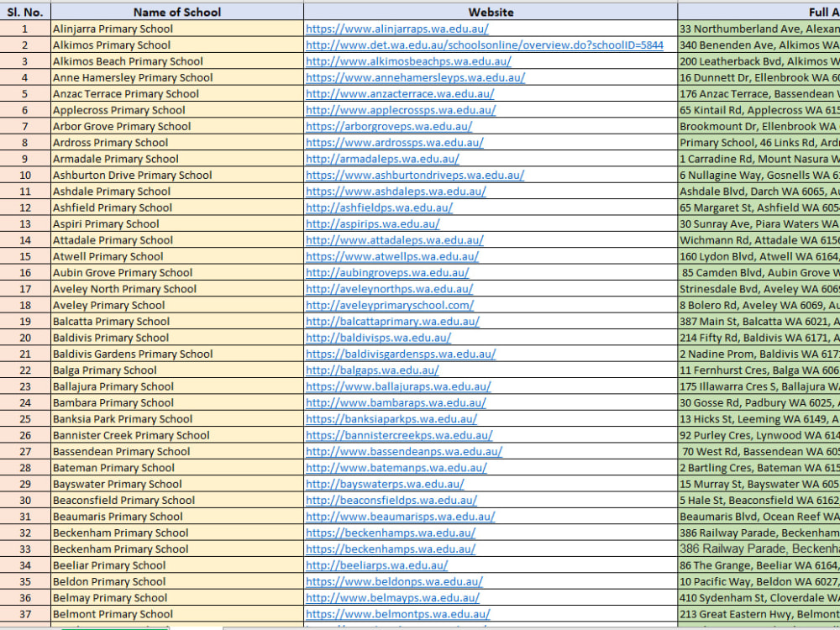Open the alkimosbeachps.wa.edu.au link
Image resolution: width=840 pixels, height=630 pixels.
408,61
